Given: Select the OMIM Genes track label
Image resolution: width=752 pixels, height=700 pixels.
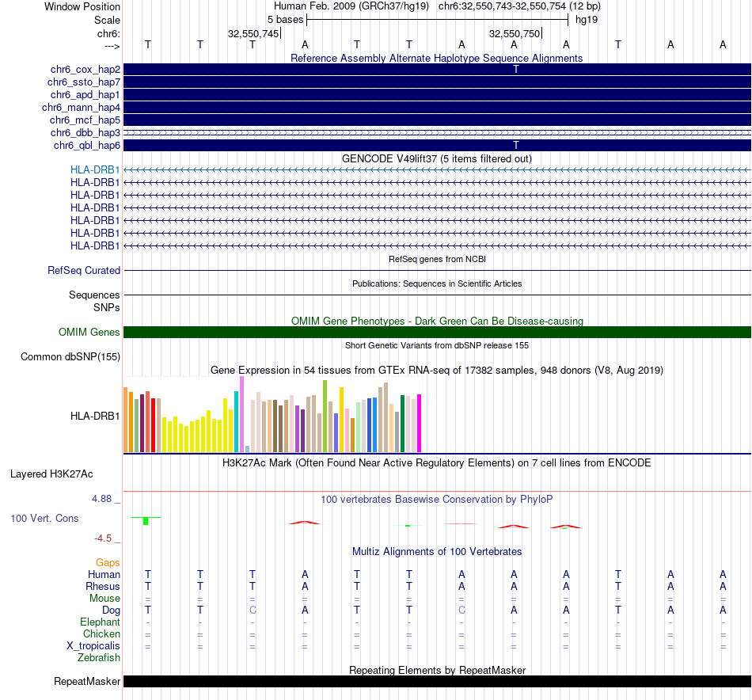Looking at the screenshot, I should [89, 332].
